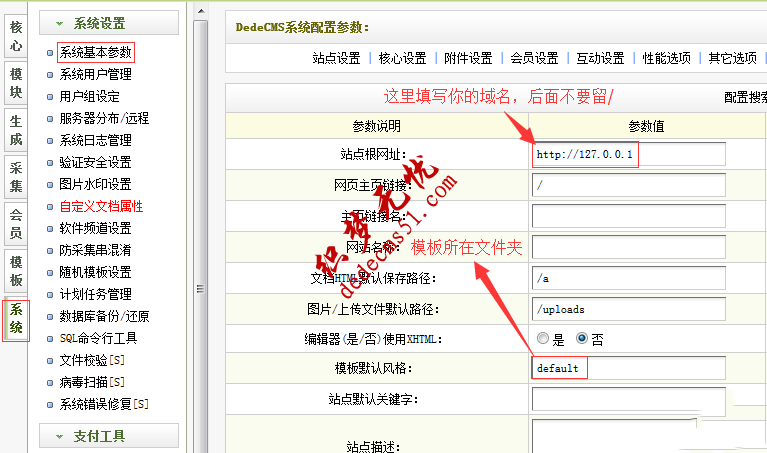Viewport: 767px width, 453px height.
Task: Focus the 网站名称 input field
Action: point(629,247)
